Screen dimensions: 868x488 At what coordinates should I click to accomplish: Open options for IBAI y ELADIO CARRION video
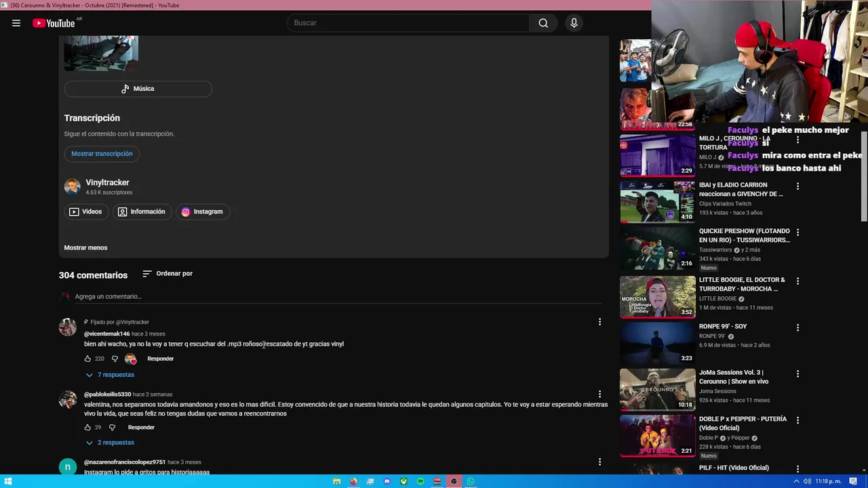click(x=797, y=186)
